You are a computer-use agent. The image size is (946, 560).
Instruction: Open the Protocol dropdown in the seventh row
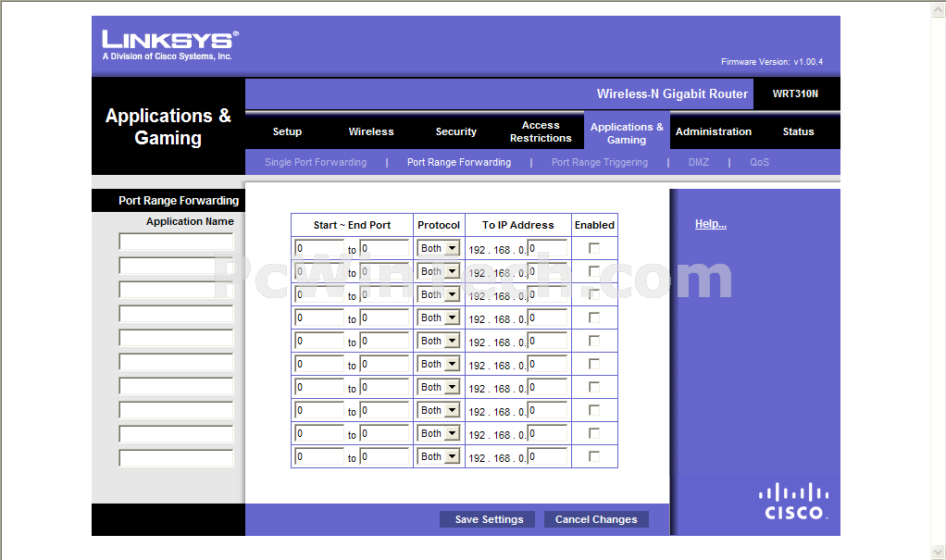tap(439, 387)
